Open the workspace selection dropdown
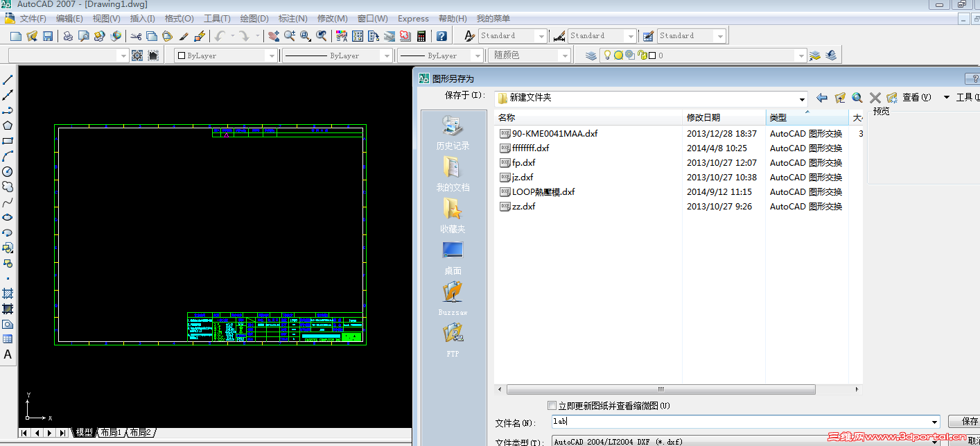 click(x=69, y=55)
